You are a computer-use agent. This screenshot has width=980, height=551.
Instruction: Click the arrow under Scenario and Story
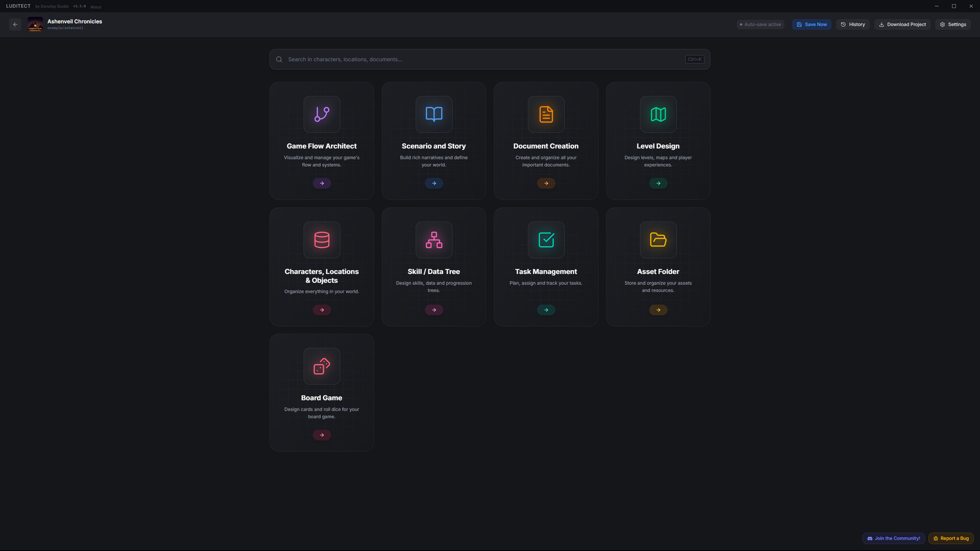tap(434, 183)
